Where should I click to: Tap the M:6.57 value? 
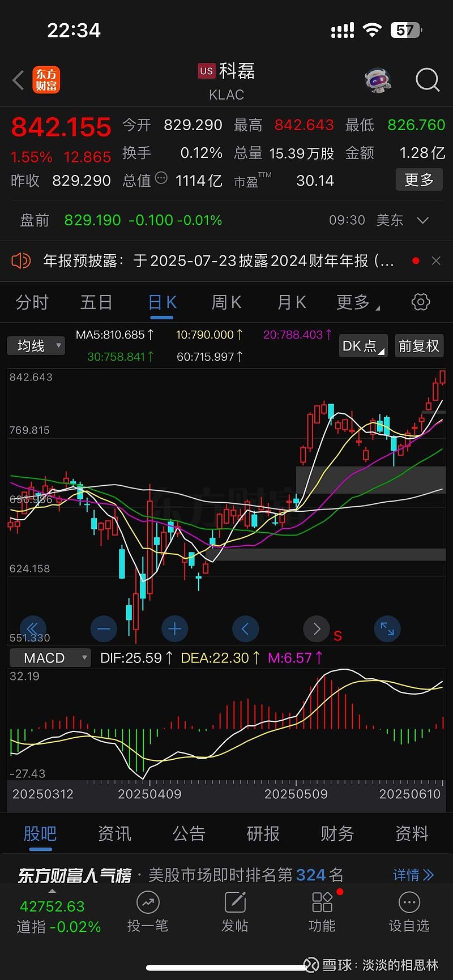point(296,658)
